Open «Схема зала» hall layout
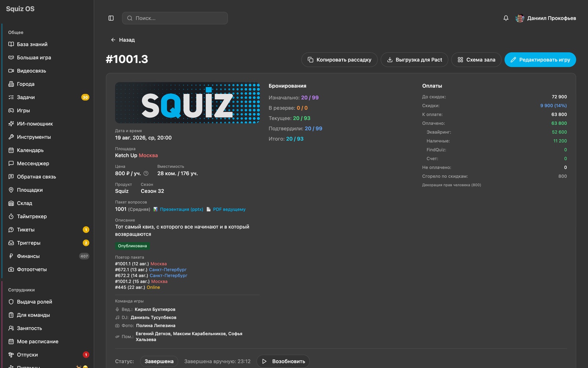This screenshot has height=368, width=588. click(x=476, y=60)
